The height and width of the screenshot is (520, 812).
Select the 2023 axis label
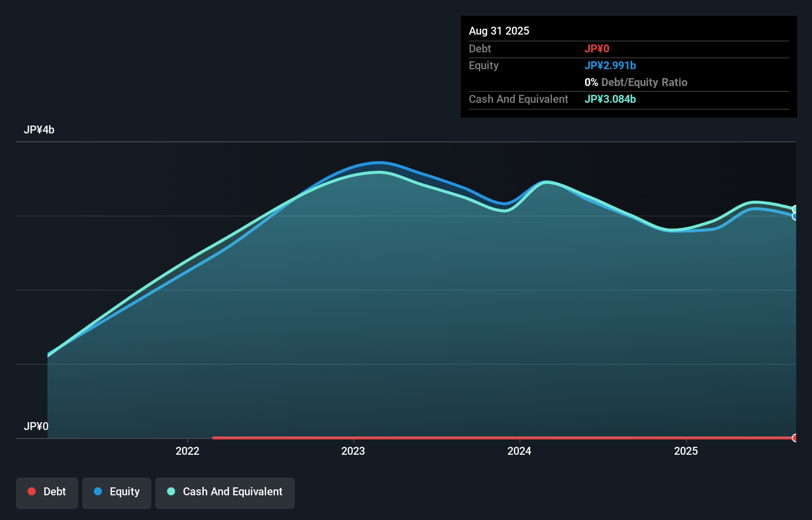pyautogui.click(x=353, y=451)
